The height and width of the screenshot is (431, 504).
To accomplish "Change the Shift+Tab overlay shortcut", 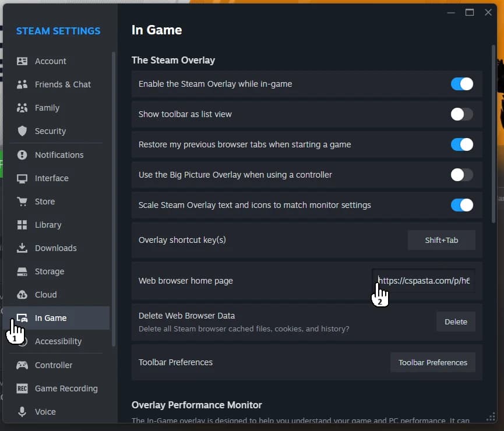I will click(x=441, y=240).
